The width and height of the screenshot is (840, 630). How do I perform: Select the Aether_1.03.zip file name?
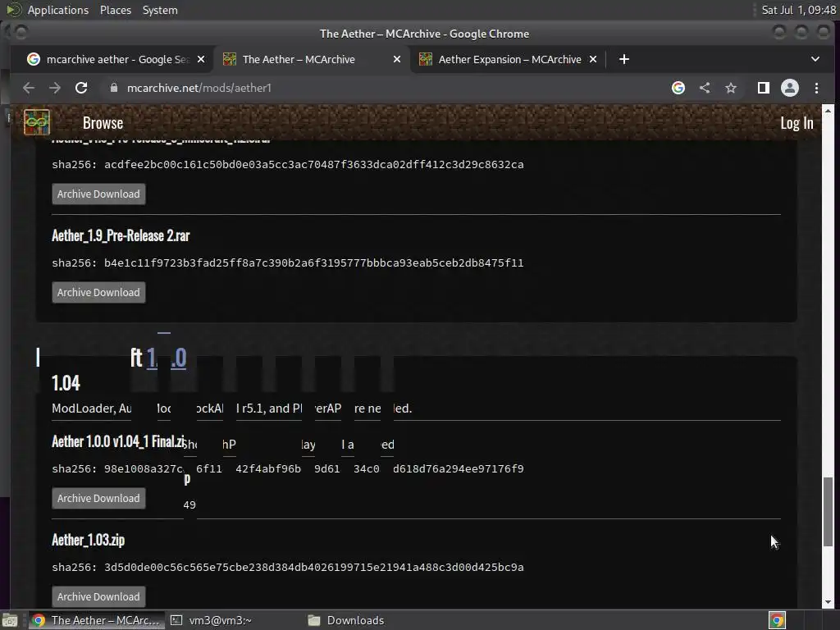tap(89, 540)
